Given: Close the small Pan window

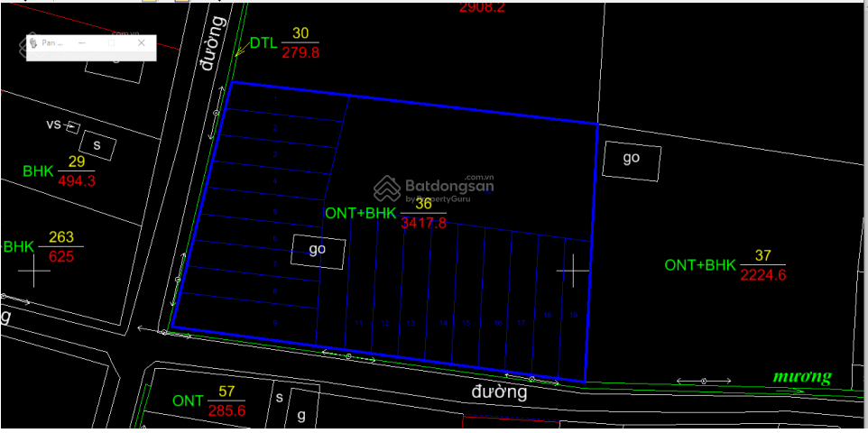Looking at the screenshot, I should coord(141,42).
